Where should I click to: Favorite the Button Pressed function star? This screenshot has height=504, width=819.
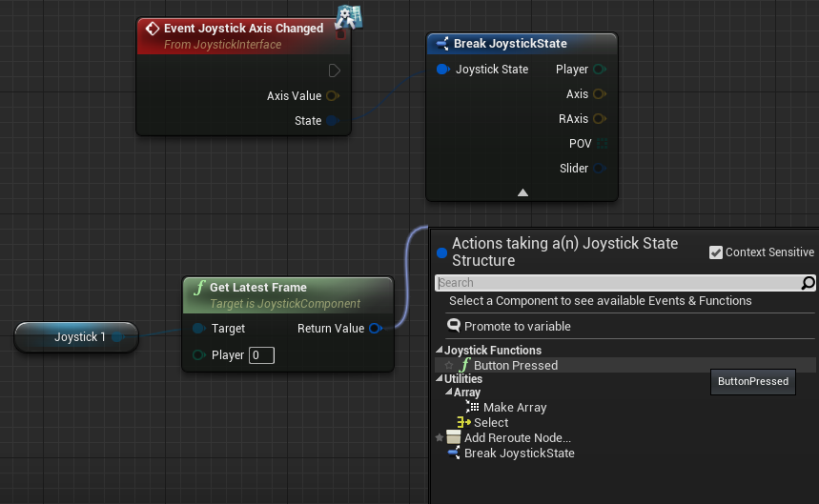[449, 365]
